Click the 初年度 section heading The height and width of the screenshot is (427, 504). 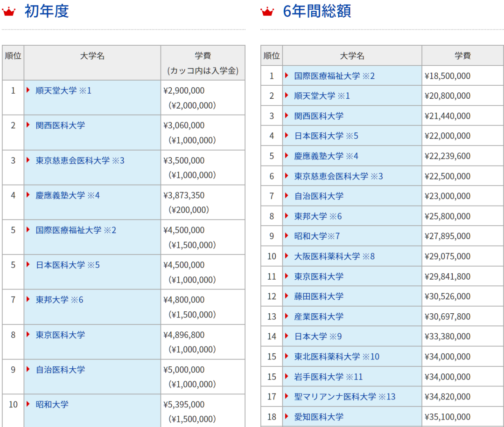click(47, 11)
